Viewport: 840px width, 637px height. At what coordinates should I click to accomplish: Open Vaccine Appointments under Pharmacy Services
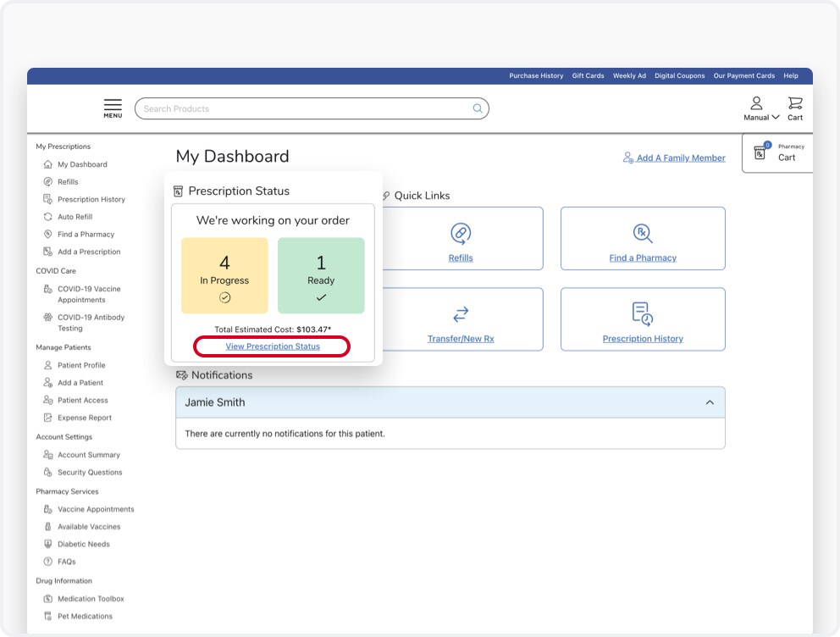click(96, 509)
